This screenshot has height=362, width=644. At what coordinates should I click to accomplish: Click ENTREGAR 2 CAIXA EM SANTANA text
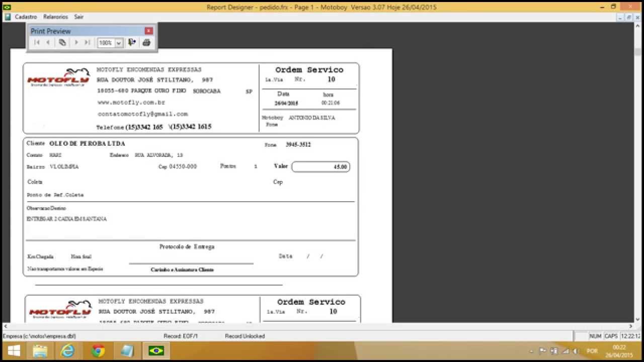click(x=66, y=219)
